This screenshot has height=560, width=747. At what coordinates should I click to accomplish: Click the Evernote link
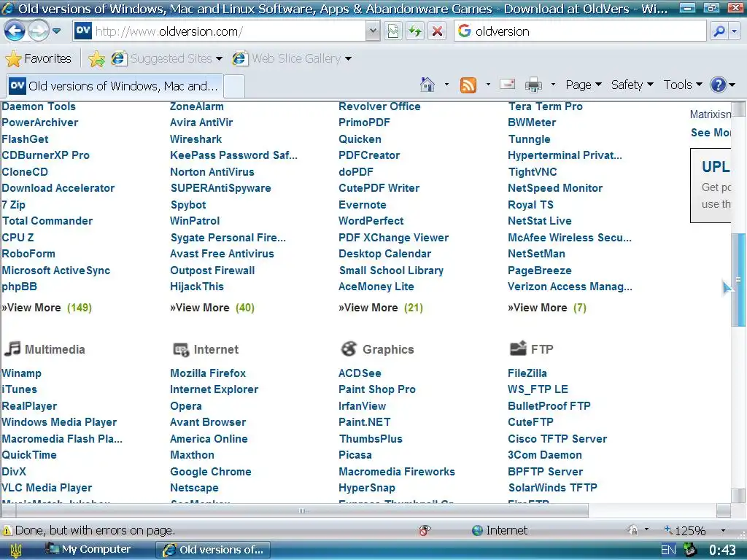click(x=362, y=205)
